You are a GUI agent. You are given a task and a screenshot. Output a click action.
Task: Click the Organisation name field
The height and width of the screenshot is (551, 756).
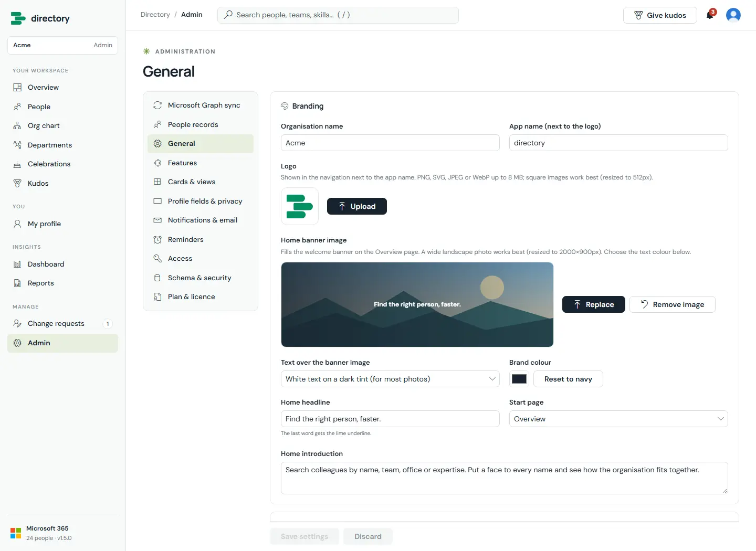(x=390, y=143)
